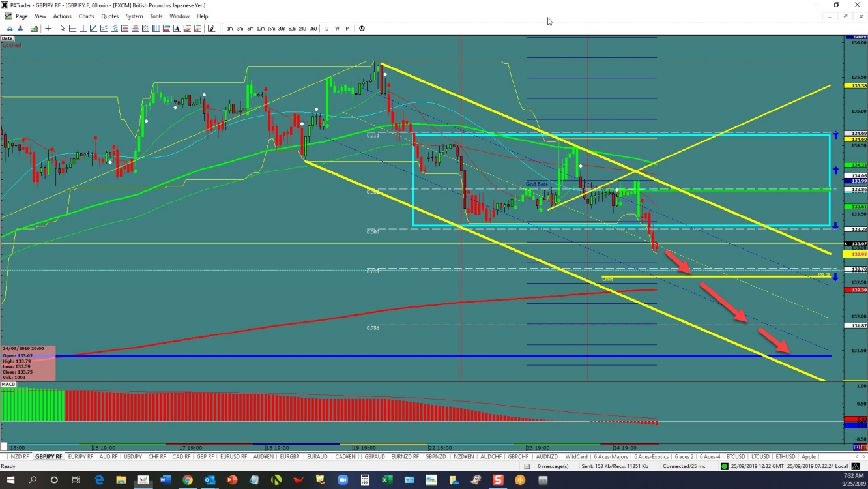Open the Page menu
The height and width of the screenshot is (489, 868).
pyautogui.click(x=22, y=16)
